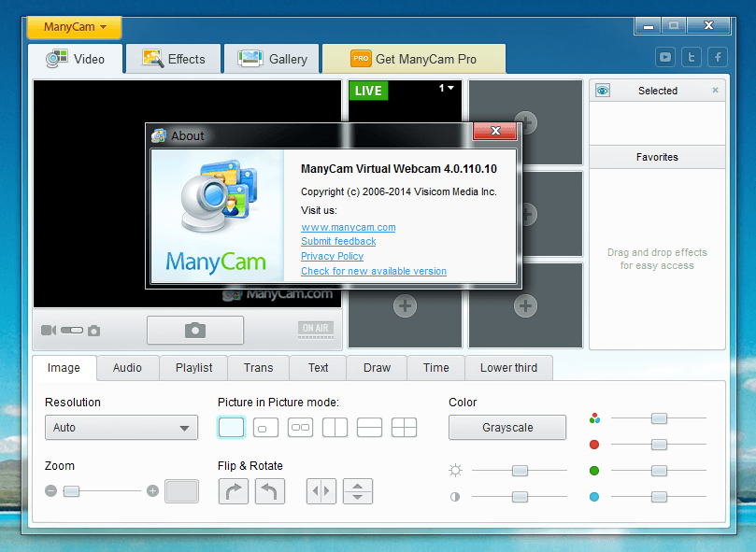Select the Image tab
756x552 pixels.
(64, 368)
